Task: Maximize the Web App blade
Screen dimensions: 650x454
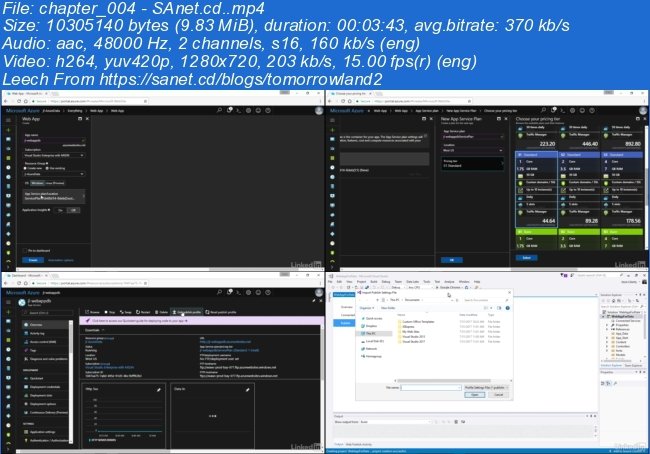Action: pos(80,119)
